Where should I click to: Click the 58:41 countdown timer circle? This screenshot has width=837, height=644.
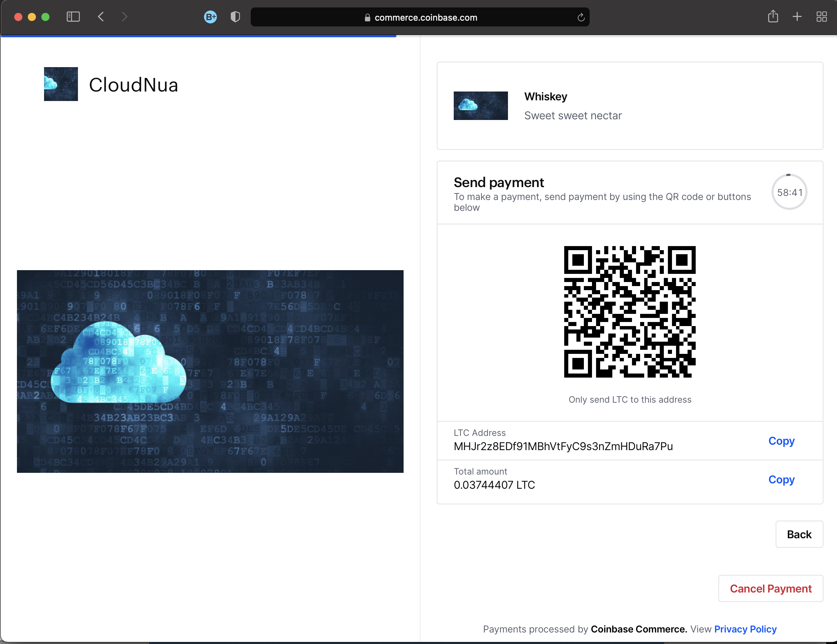pyautogui.click(x=789, y=192)
